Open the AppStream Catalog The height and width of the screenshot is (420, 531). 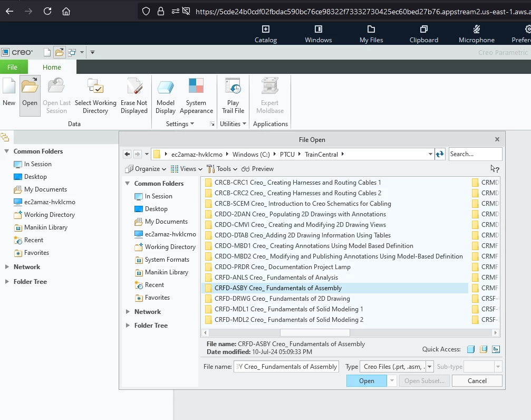[x=266, y=34]
